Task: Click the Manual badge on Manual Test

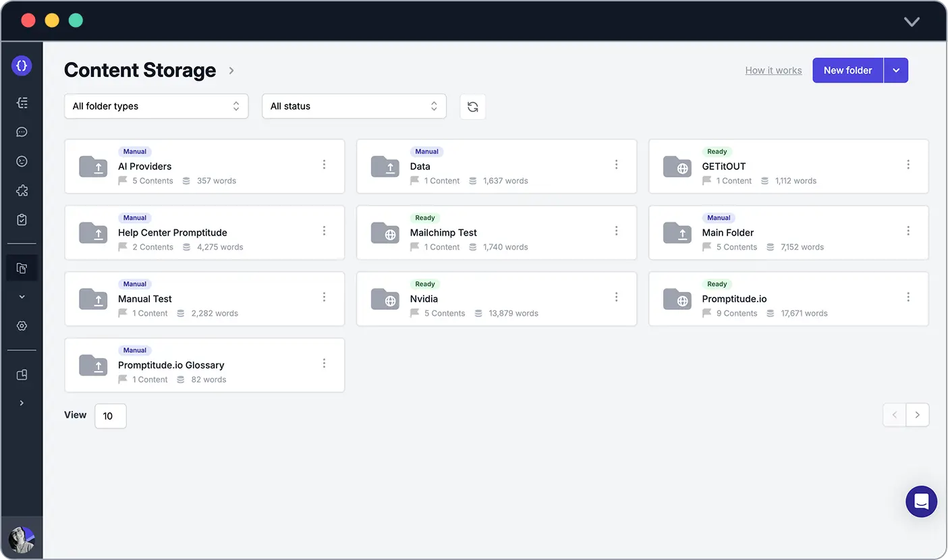Action: click(x=135, y=284)
